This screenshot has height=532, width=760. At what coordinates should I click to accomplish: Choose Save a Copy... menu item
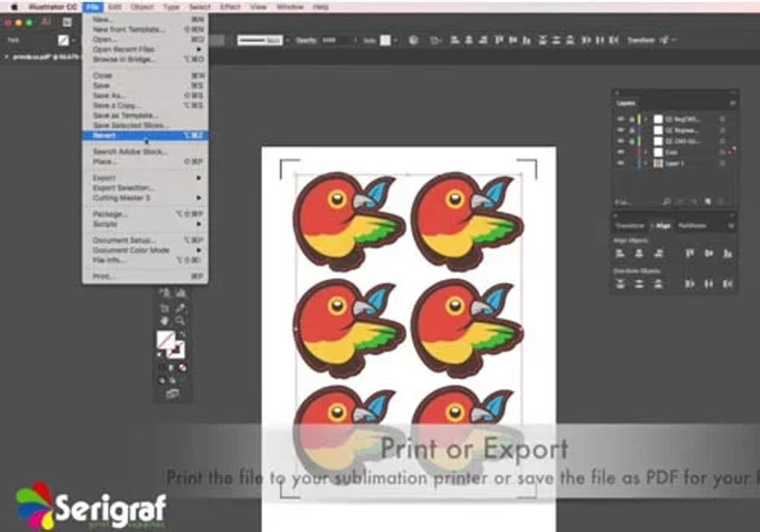pyautogui.click(x=145, y=105)
